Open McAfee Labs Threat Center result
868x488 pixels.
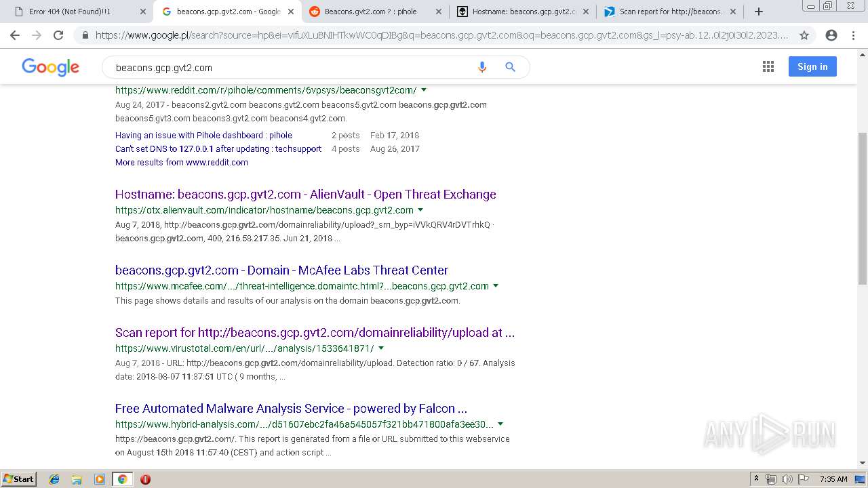point(281,270)
